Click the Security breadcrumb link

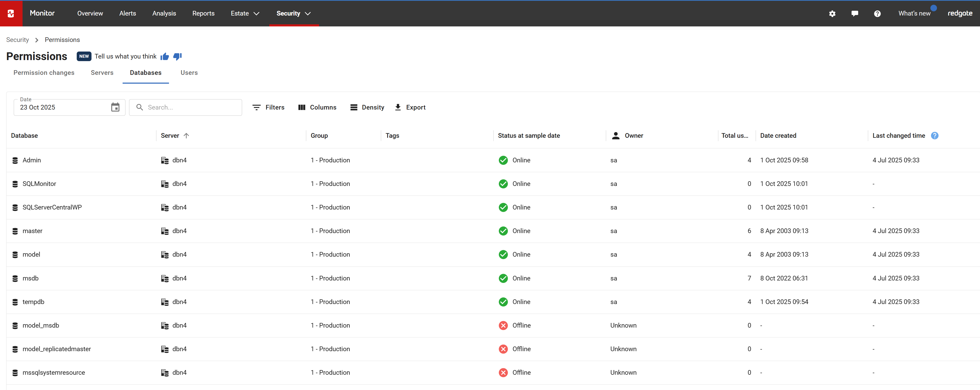point(18,40)
